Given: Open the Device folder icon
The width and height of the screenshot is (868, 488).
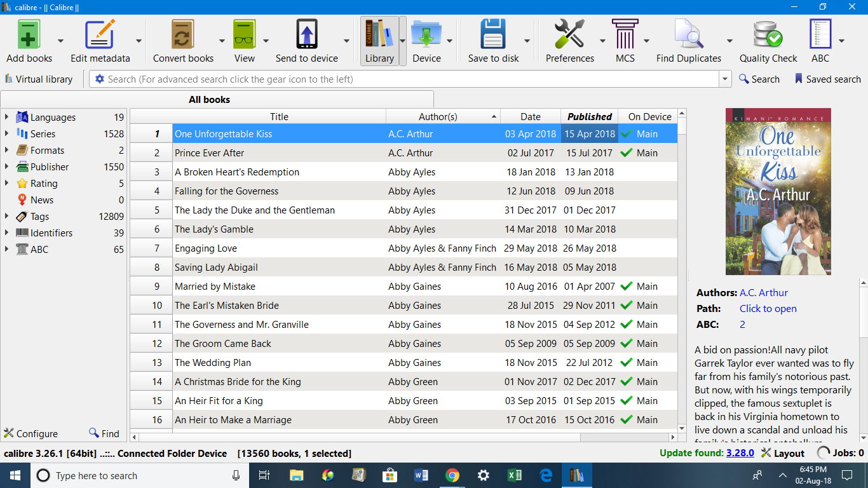Looking at the screenshot, I should [426, 34].
